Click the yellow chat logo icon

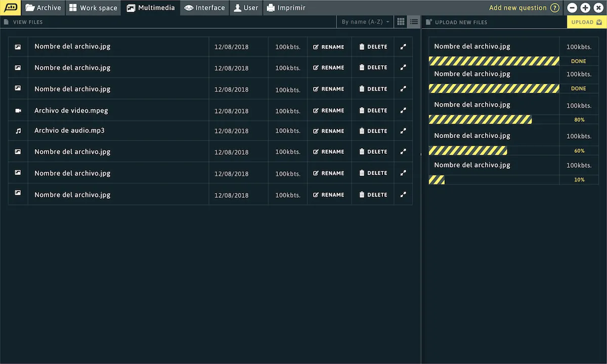10,8
